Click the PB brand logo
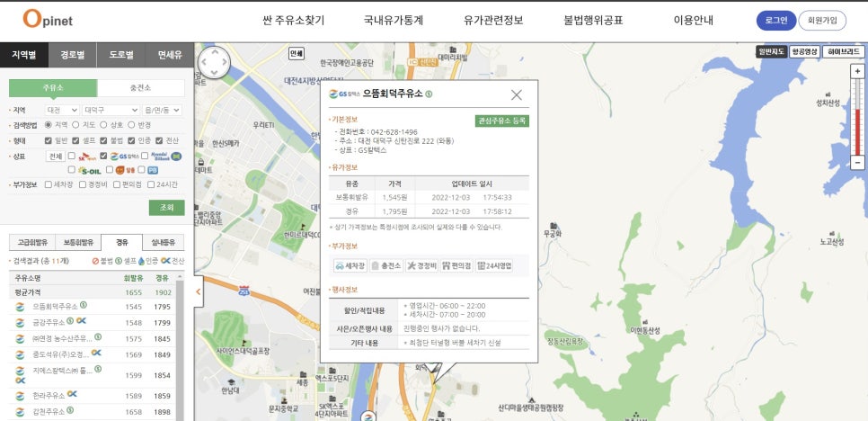This screenshot has width=868, height=421. coord(152,171)
